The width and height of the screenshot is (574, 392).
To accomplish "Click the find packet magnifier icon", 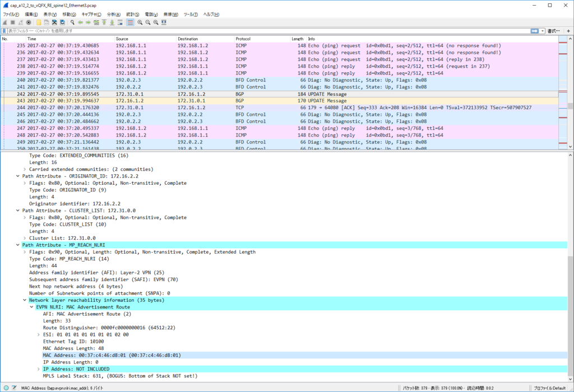I will (x=72, y=22).
